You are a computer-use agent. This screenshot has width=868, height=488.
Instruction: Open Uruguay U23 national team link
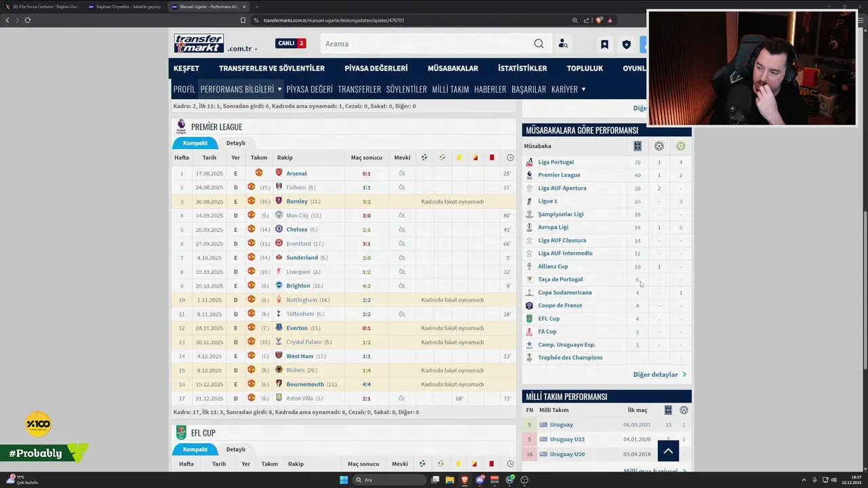click(567, 439)
